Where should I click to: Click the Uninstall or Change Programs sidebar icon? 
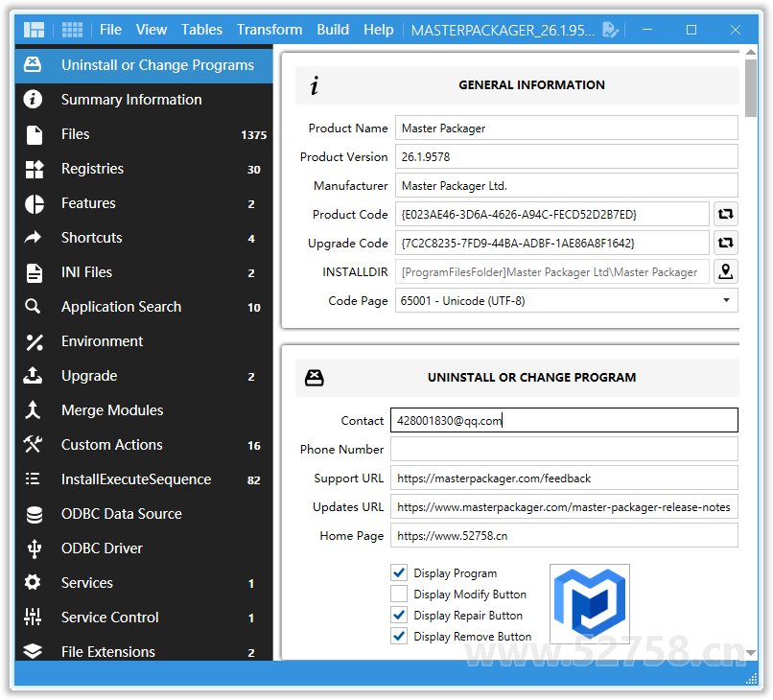pos(33,64)
